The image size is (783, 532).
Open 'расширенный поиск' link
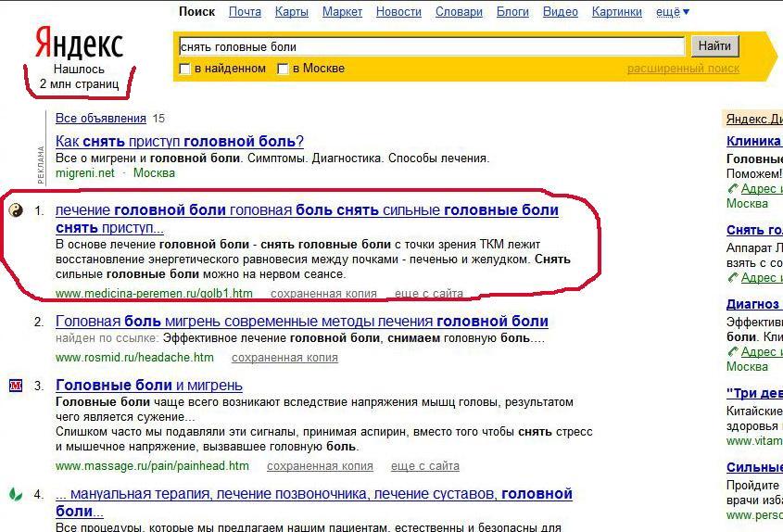pos(683,69)
